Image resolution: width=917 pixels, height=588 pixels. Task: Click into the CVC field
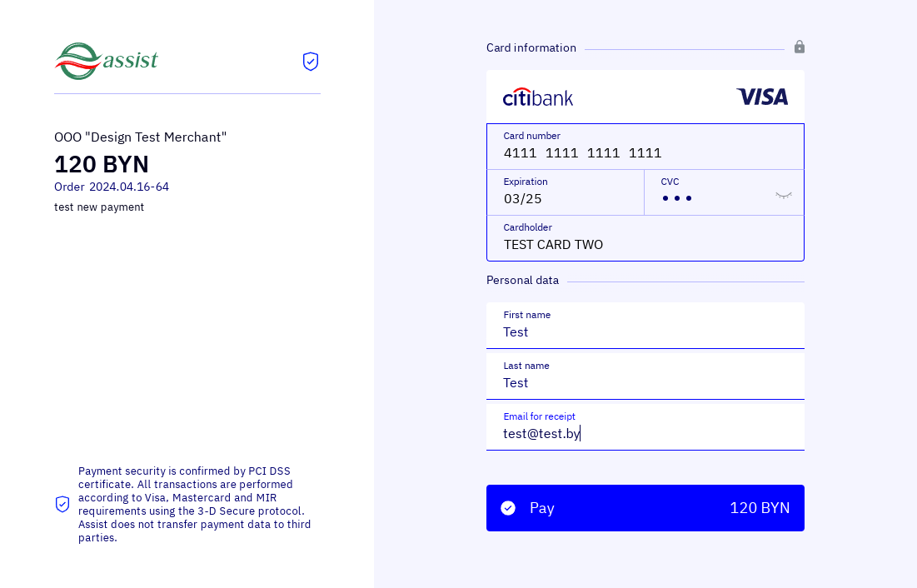pyautogui.click(x=712, y=198)
